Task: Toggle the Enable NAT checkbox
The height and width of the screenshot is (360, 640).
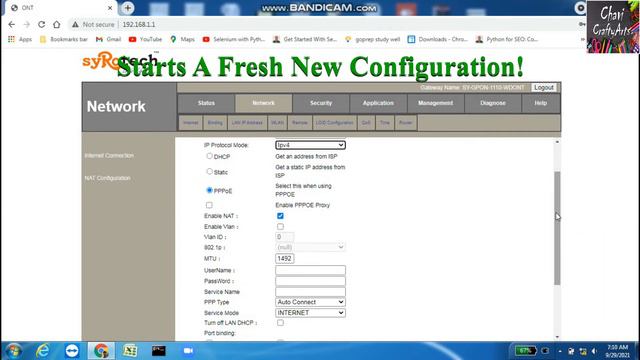Action: point(280,216)
